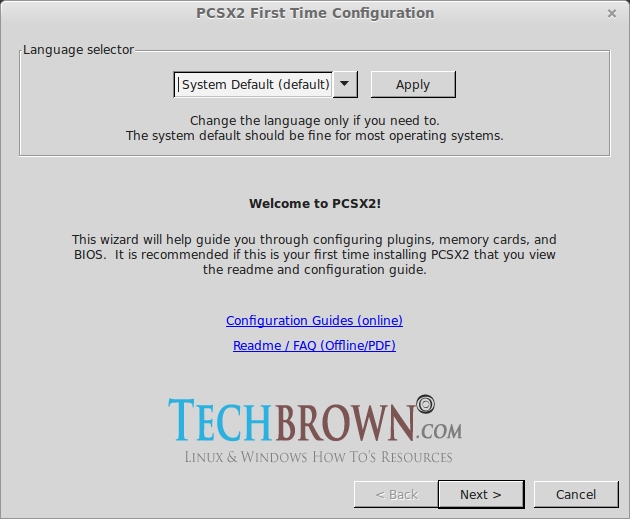Close the PCSX2 configuration window
The image size is (630, 519).
[612, 14]
